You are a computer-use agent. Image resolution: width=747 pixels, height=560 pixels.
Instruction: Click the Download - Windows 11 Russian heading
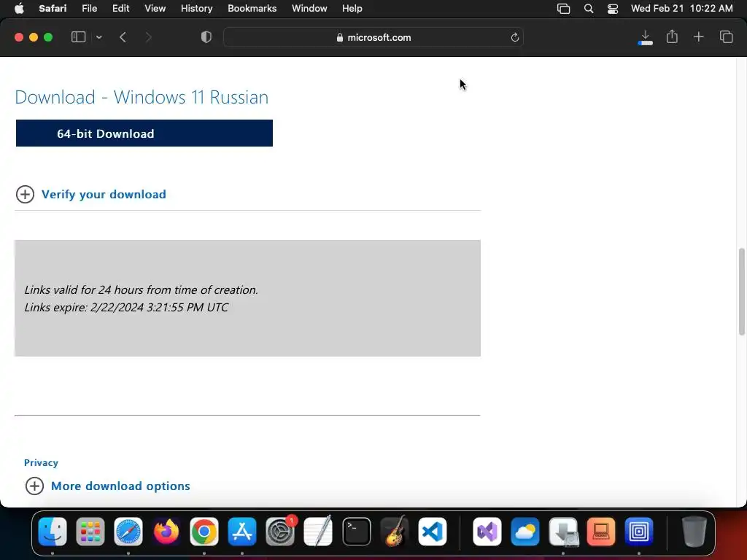tap(142, 97)
